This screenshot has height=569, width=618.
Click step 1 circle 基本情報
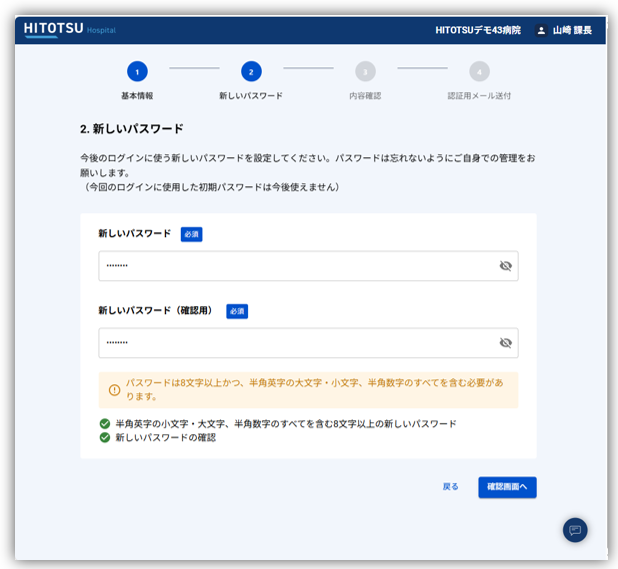click(137, 71)
